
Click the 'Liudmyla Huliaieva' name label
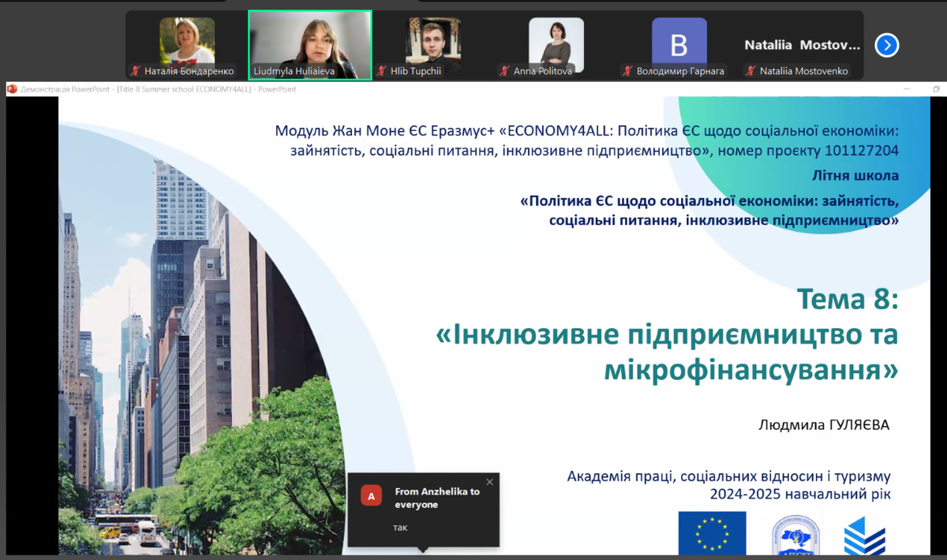click(294, 71)
